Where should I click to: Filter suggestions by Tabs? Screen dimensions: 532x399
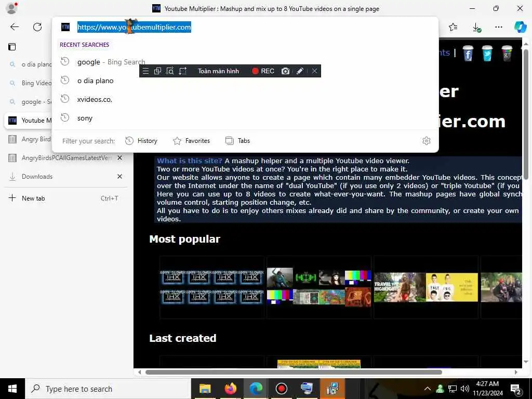237,141
